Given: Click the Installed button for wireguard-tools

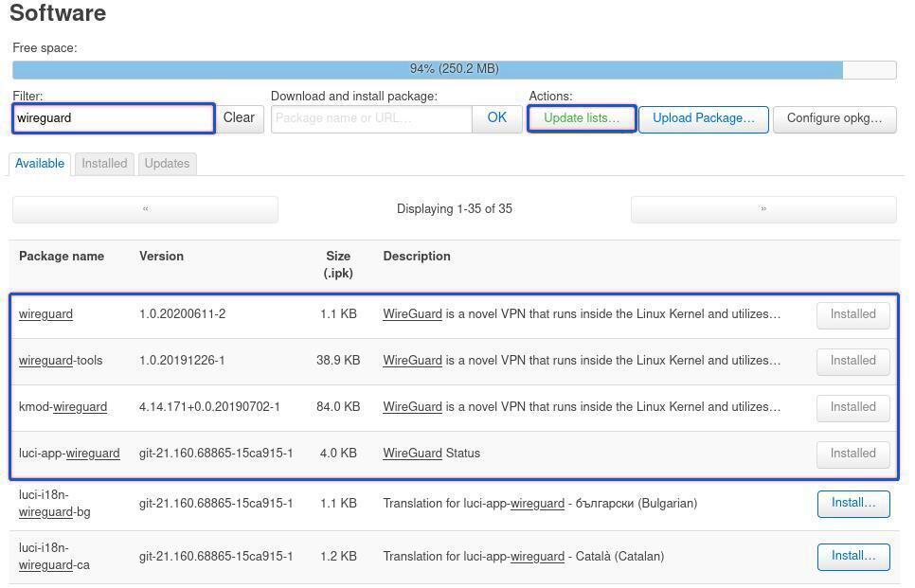Looking at the screenshot, I should (x=852, y=361).
